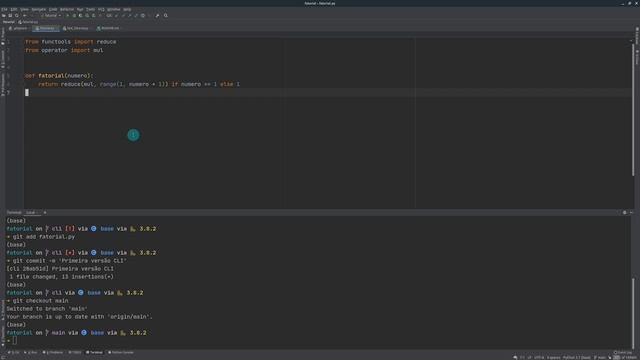Click the Git Commit checkmark icon
This screenshot has width=640, height=360.
123,16
